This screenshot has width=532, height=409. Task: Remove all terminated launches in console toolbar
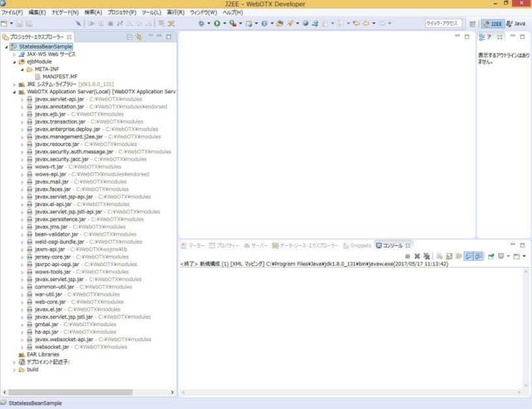426,256
